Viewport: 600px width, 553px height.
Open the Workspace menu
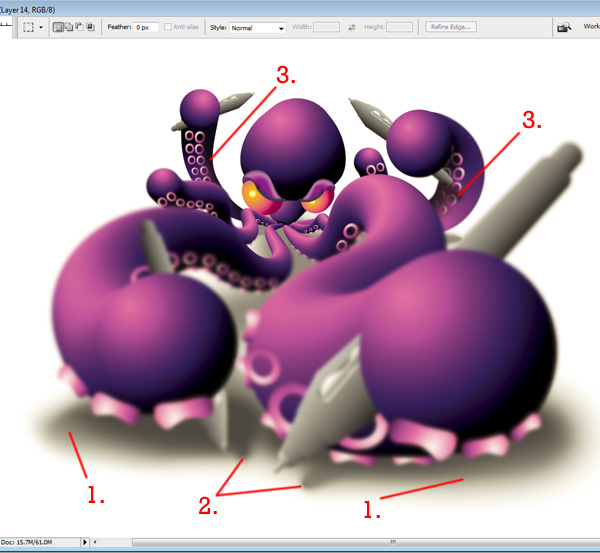click(x=591, y=26)
